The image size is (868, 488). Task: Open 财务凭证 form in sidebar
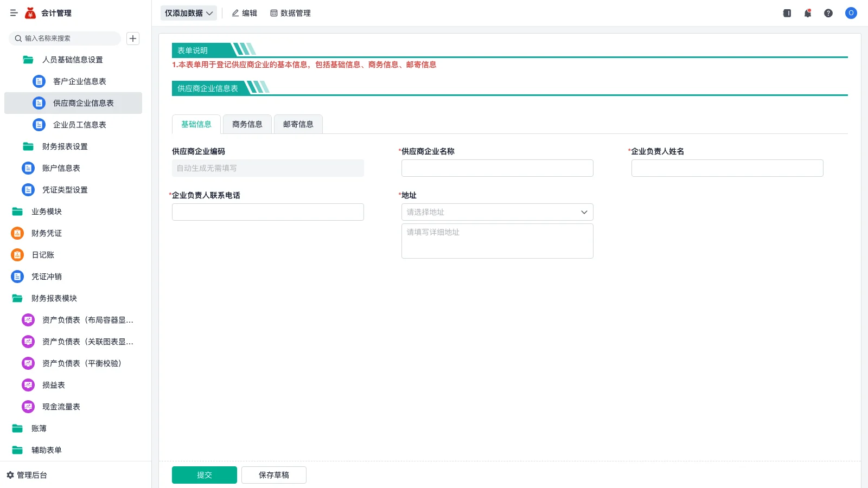click(47, 233)
